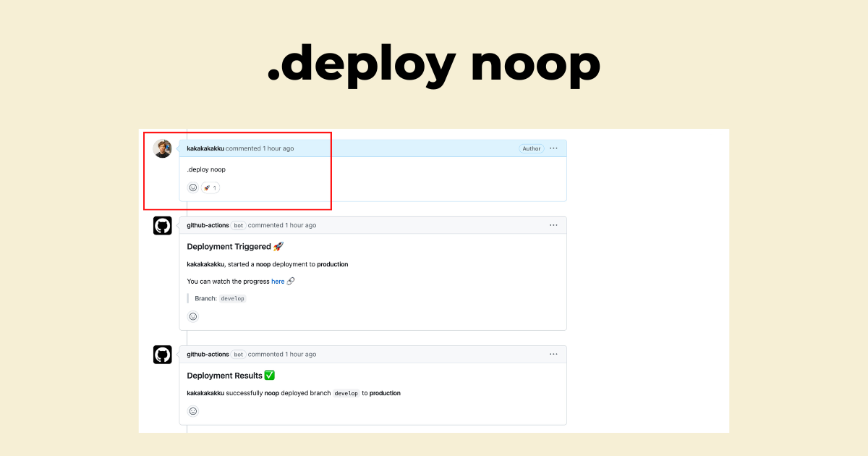The height and width of the screenshot is (456, 868).
Task: Open the emoji reaction picker on the Deployment Results comment
Action: pyautogui.click(x=193, y=410)
